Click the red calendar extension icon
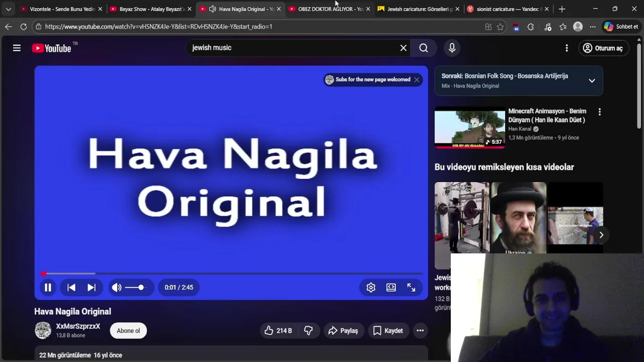The width and height of the screenshot is (644, 362). (516, 27)
